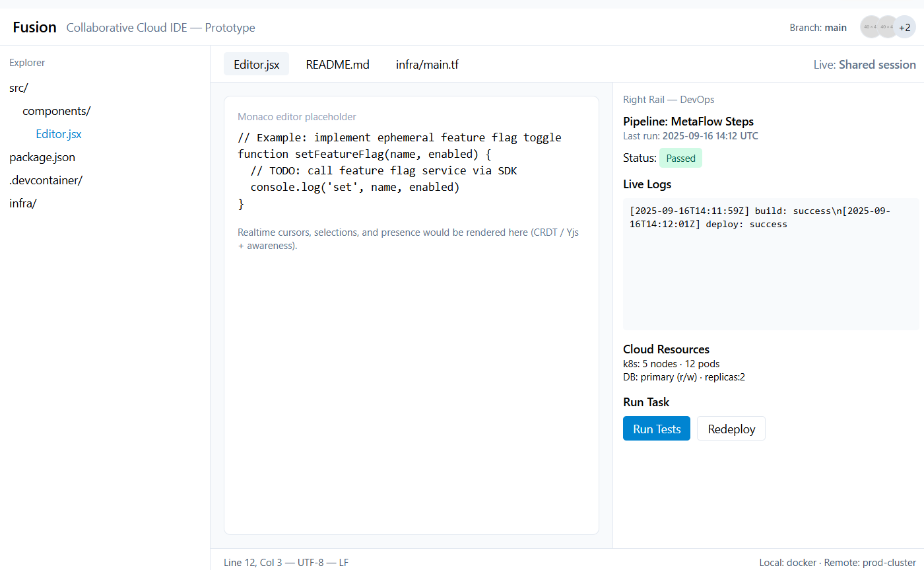Click the setFeatureFlag function code line

coord(365,154)
